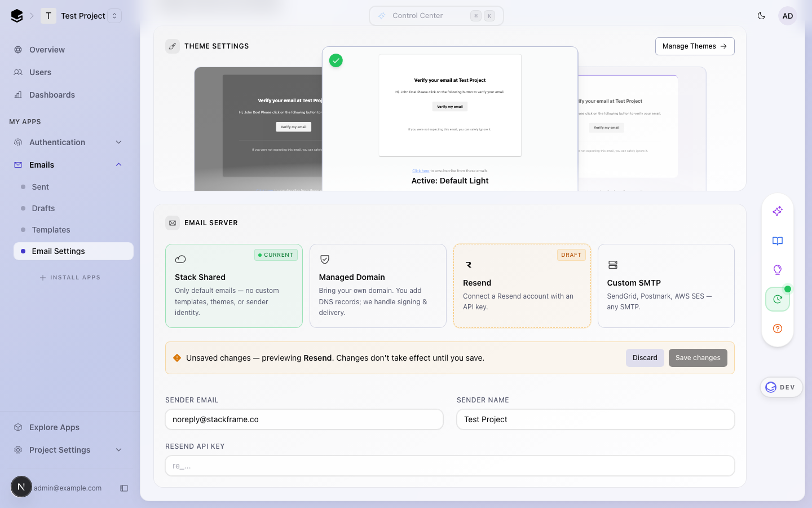Click the Custom SMTP server icon
Viewport: 812px width, 508px height.
click(613, 265)
